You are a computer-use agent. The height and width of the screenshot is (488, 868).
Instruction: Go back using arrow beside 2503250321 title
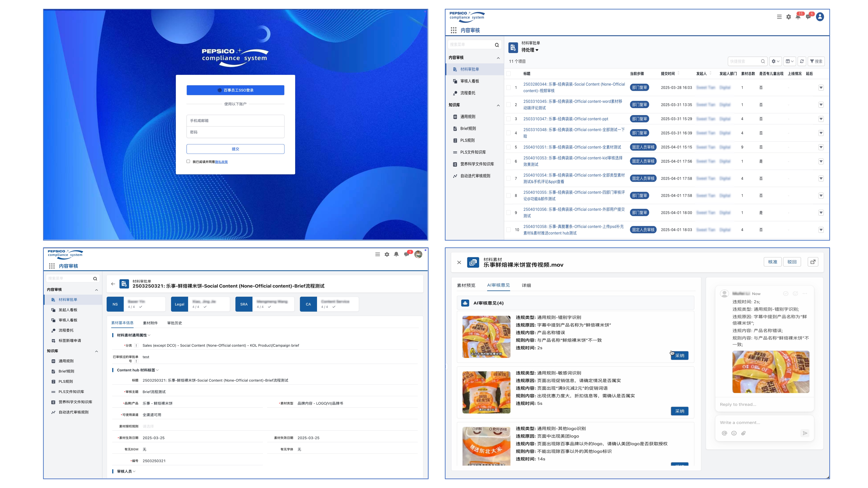tap(113, 284)
